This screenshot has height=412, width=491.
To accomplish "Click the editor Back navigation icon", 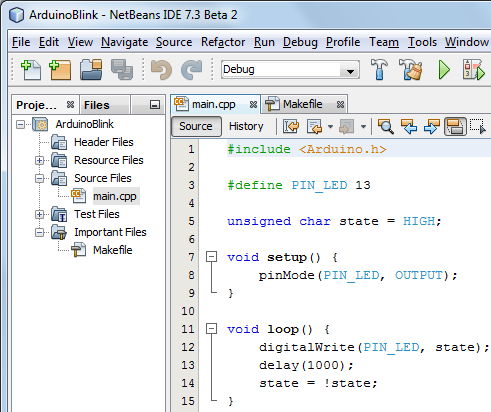I will pos(314,127).
